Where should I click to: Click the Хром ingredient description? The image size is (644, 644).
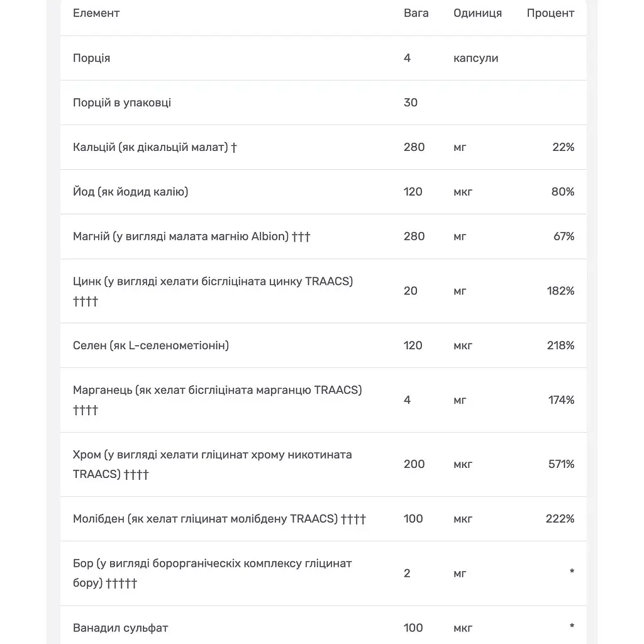pyautogui.click(x=213, y=464)
